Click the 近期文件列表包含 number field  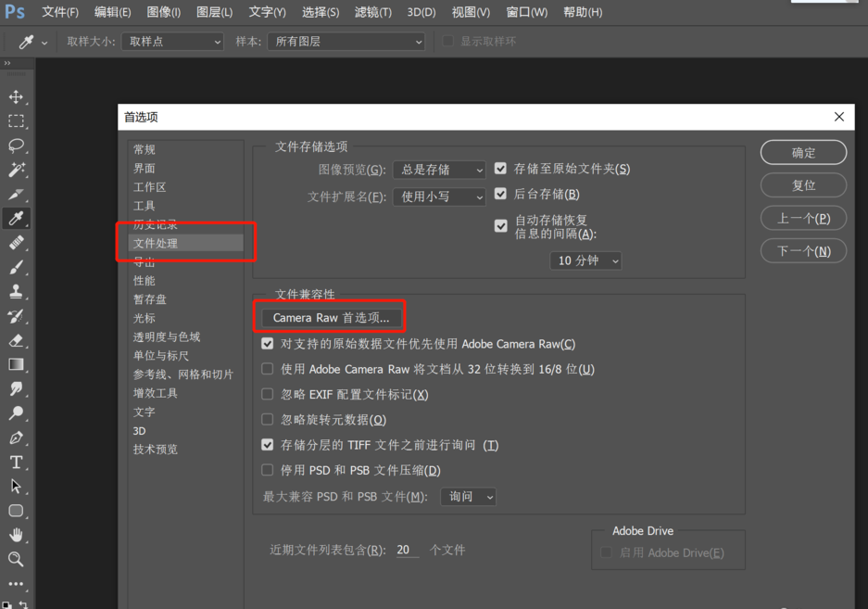(x=408, y=550)
